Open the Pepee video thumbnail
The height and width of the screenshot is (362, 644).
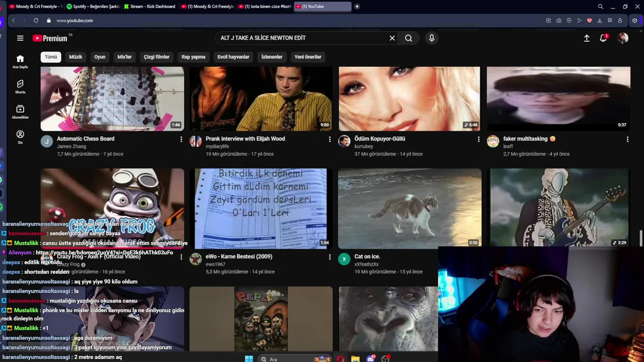pyautogui.click(x=261, y=319)
